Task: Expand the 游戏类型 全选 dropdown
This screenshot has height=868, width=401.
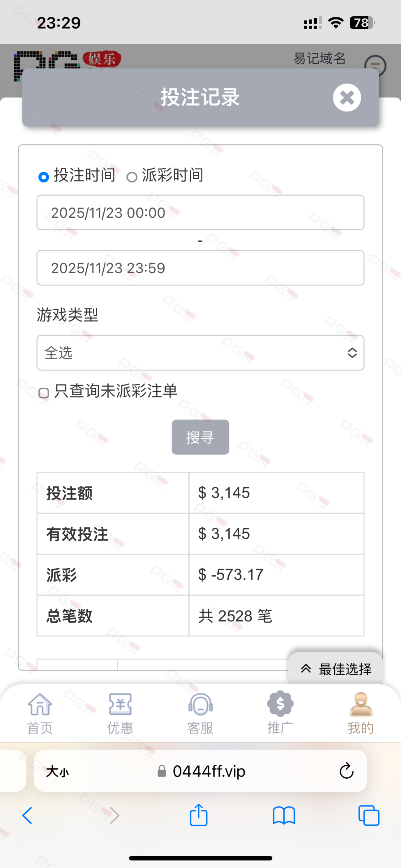Action: tap(200, 353)
